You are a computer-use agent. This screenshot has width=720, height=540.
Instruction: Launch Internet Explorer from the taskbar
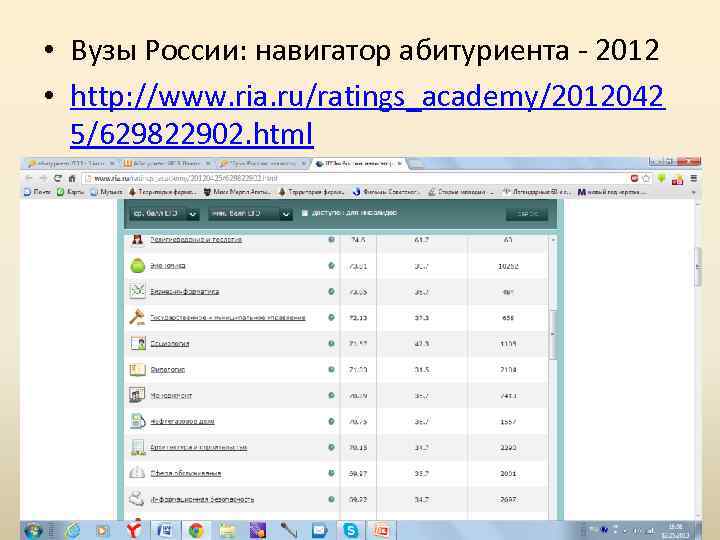pyautogui.click(x=73, y=530)
